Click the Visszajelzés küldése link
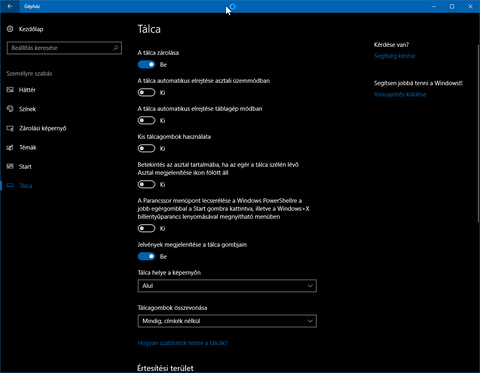Image resolution: width=480 pixels, height=373 pixels. tap(400, 94)
